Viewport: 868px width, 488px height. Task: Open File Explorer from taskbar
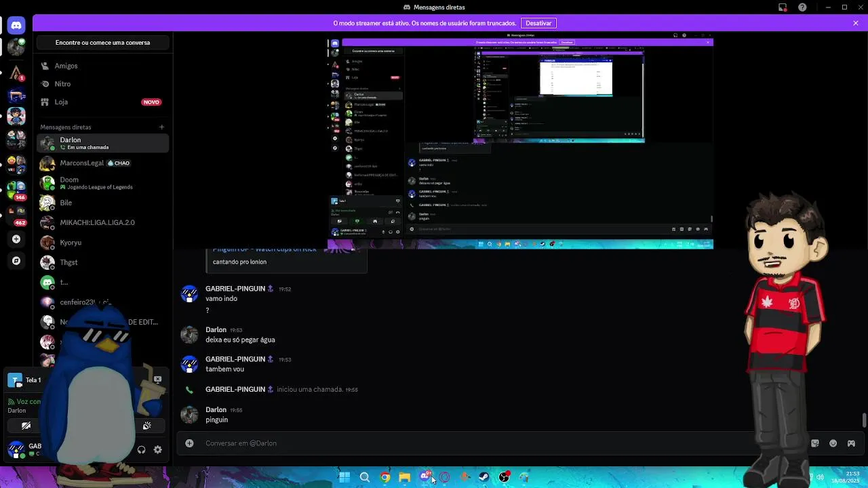coord(404,477)
